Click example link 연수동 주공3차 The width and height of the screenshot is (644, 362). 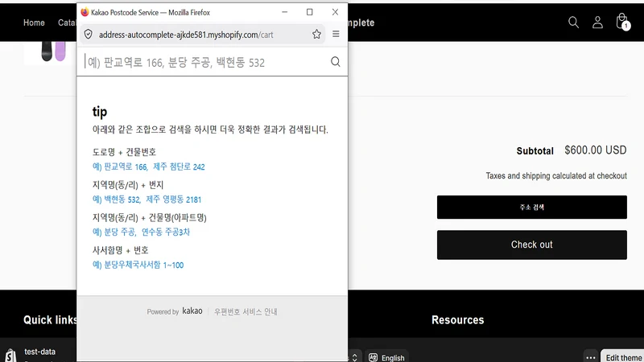166,232
